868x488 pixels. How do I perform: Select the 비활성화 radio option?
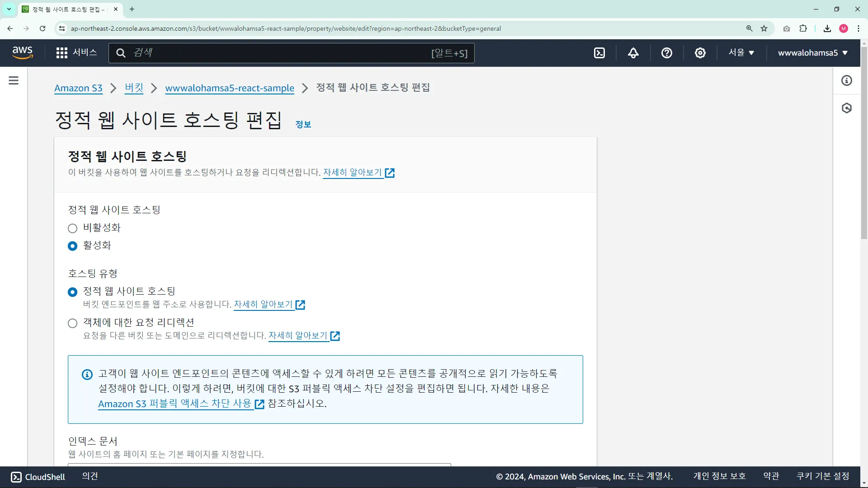tap(72, 228)
